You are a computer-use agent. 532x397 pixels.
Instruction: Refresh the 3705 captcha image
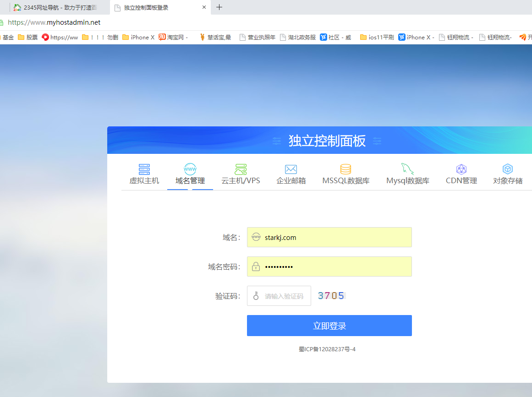[331, 296]
